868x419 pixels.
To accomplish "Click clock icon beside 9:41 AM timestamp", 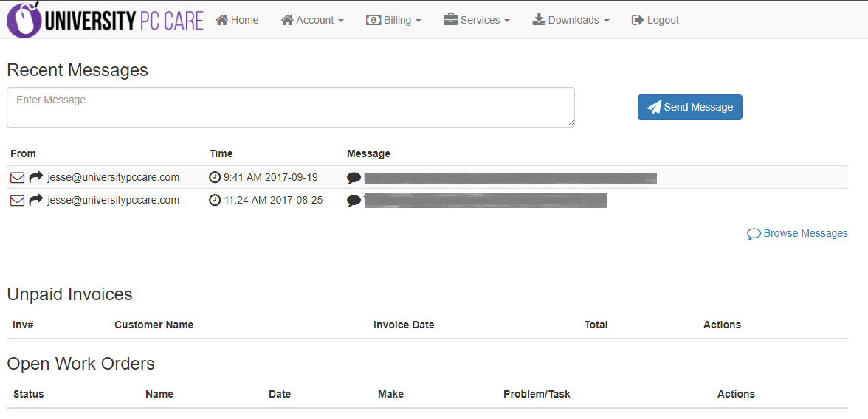I will (215, 178).
